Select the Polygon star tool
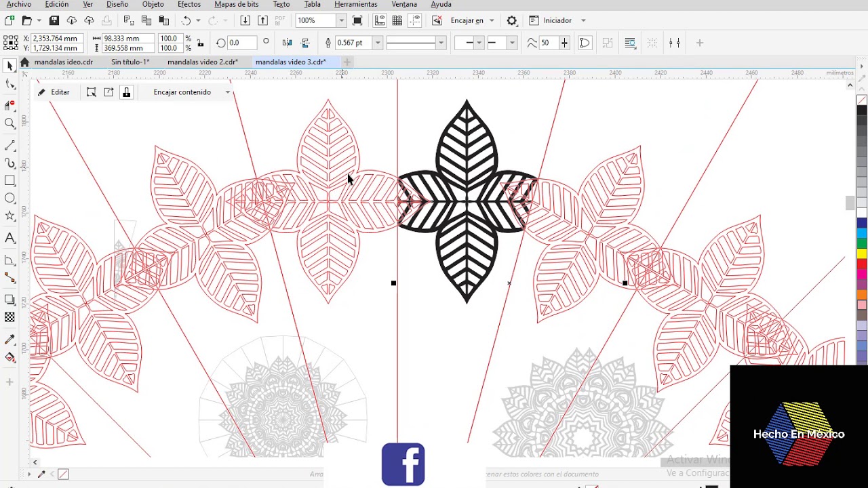This screenshot has width=868, height=488. [9, 216]
